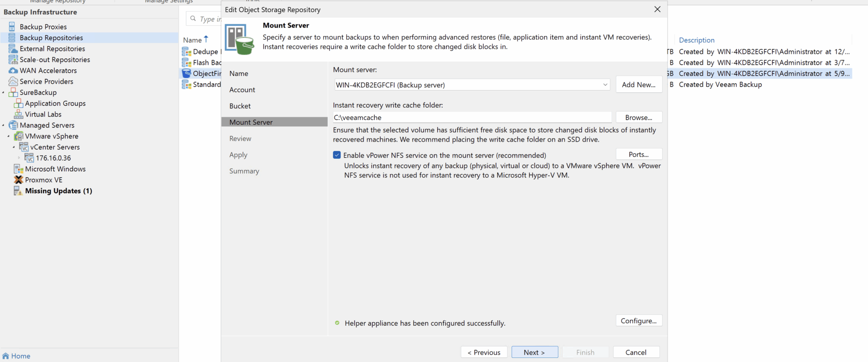Image resolution: width=868 pixels, height=362 pixels.
Task: Go to the Bucket wizard step
Action: point(240,106)
